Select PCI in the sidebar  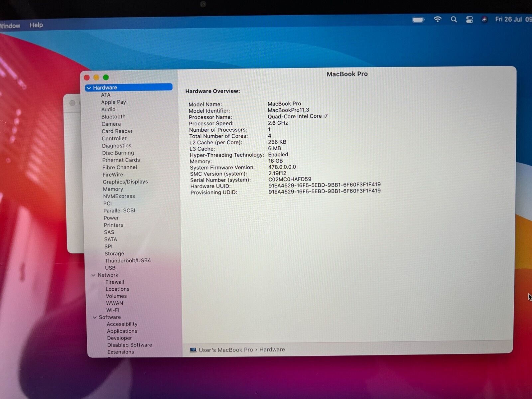click(107, 203)
